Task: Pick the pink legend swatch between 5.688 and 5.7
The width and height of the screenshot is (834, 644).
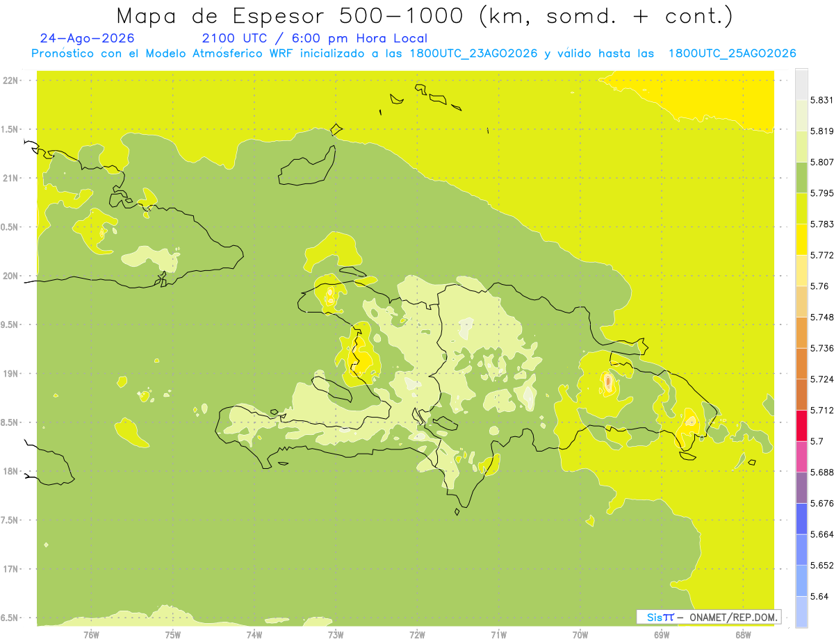Action: click(x=801, y=456)
